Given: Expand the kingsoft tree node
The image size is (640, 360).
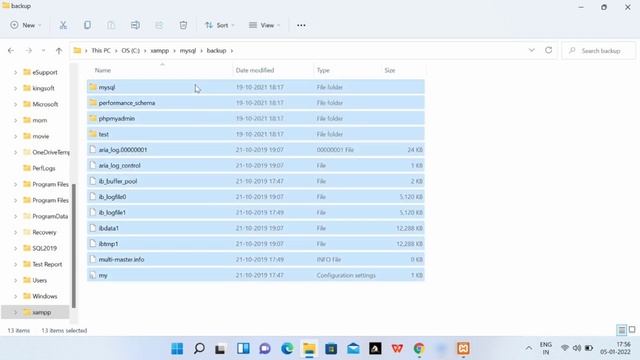Looking at the screenshot, I should [16, 88].
